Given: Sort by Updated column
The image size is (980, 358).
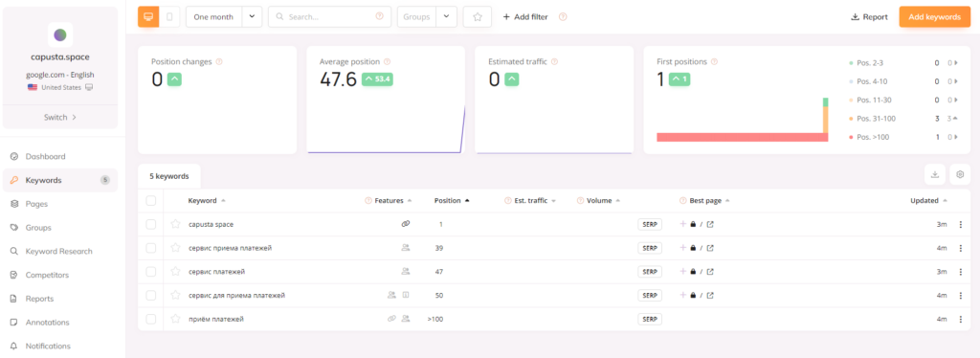Looking at the screenshot, I should point(928,201).
